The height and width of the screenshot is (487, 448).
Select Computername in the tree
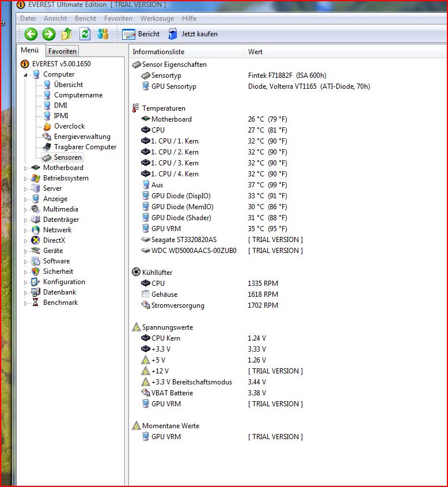(78, 95)
